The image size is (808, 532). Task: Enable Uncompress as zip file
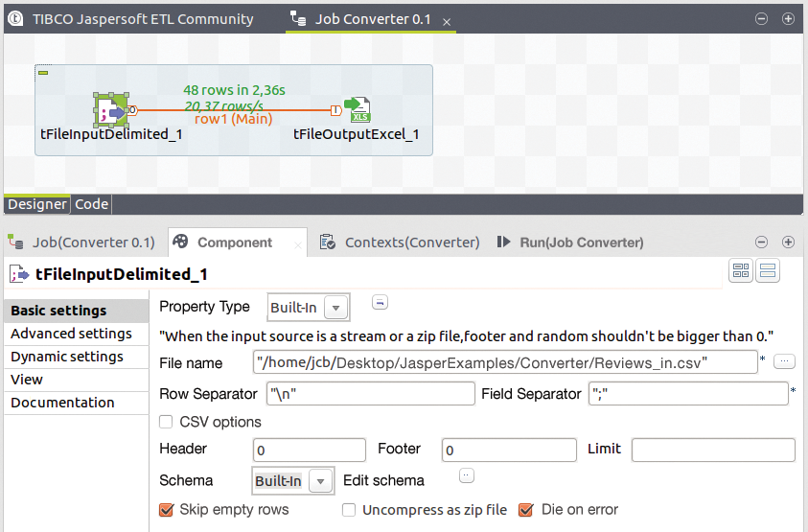click(x=349, y=510)
